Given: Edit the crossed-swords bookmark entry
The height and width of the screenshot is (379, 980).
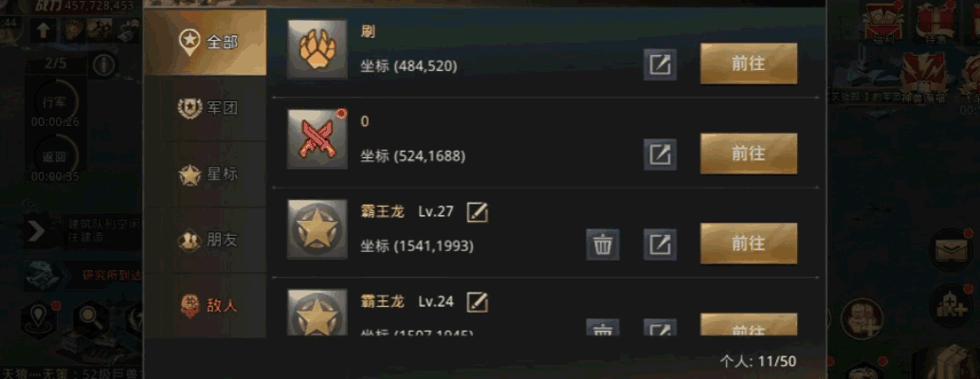Looking at the screenshot, I should tap(660, 153).
